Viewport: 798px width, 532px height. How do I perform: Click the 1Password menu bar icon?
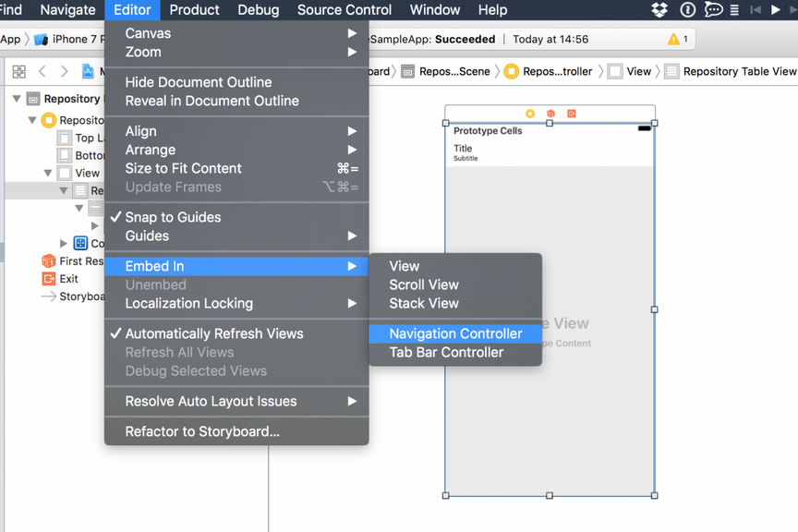coord(687,9)
